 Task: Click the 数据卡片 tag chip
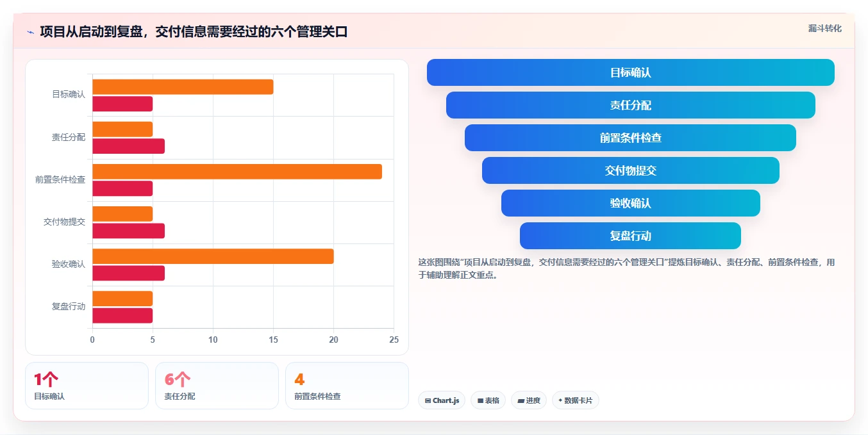pyautogui.click(x=576, y=400)
